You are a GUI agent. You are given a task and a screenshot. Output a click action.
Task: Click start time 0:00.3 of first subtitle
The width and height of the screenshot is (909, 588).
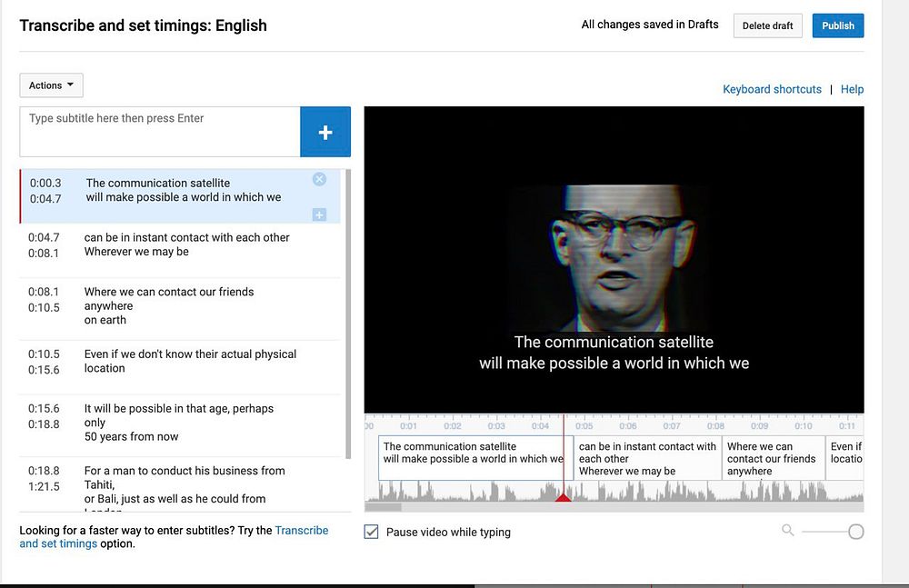45,183
